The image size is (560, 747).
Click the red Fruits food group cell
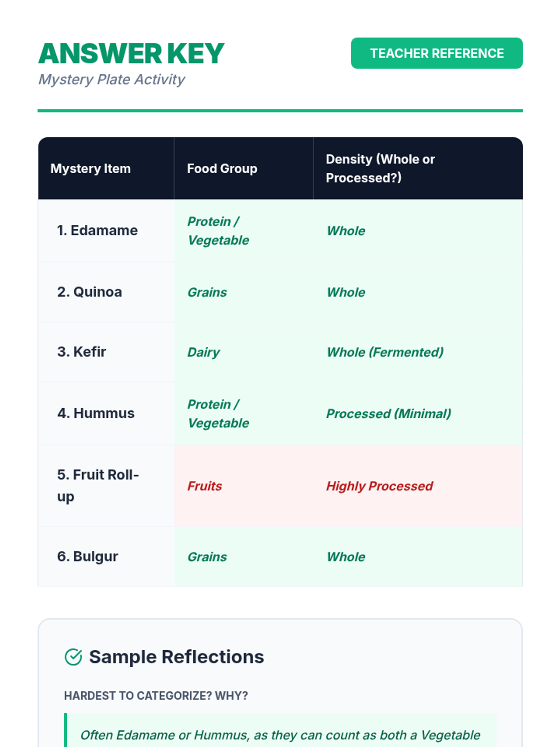(x=204, y=486)
